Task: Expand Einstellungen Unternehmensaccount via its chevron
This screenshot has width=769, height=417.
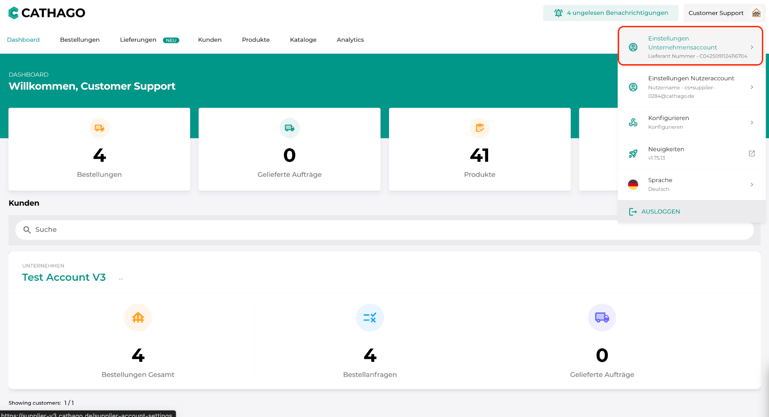Action: [x=752, y=47]
